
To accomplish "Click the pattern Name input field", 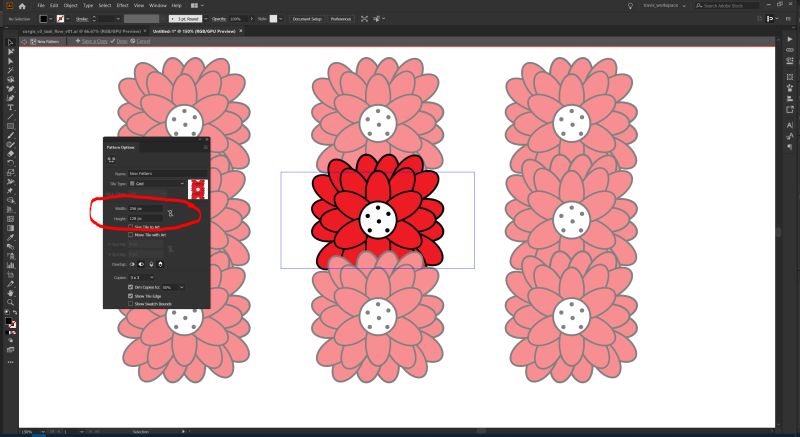I will coord(168,174).
